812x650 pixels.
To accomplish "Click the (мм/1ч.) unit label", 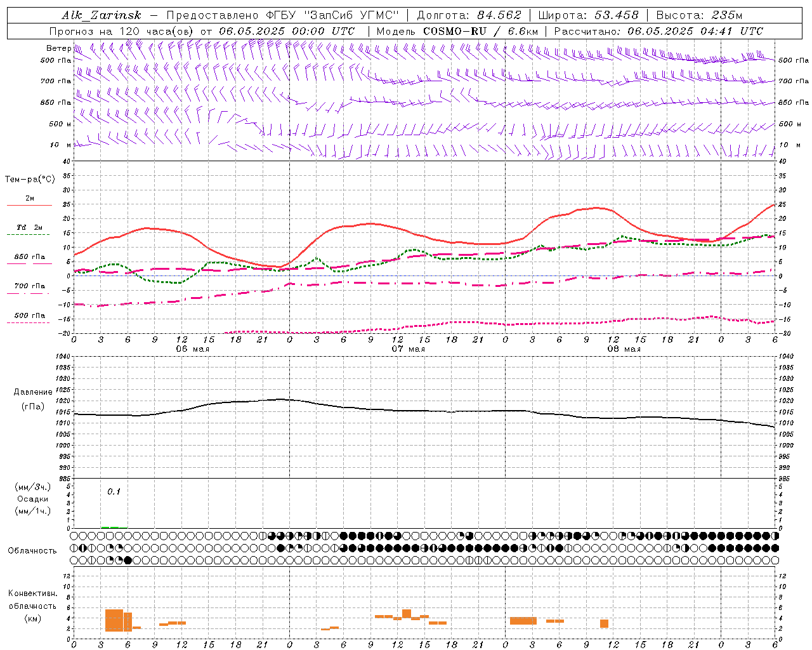I will 33,511.
